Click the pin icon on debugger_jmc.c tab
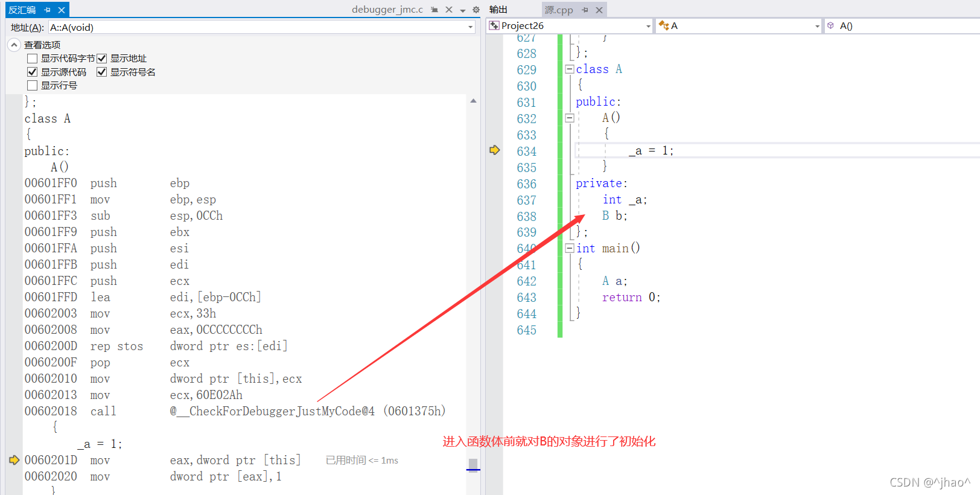The height and width of the screenshot is (495, 980). click(x=434, y=10)
